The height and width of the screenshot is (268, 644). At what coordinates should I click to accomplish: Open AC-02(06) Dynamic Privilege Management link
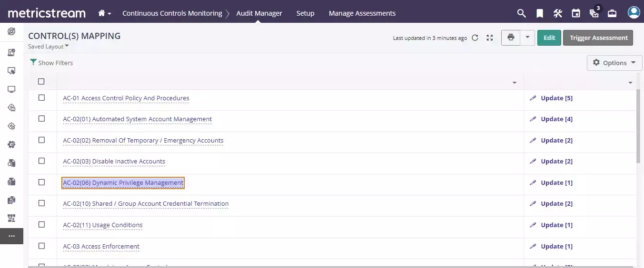point(123,183)
